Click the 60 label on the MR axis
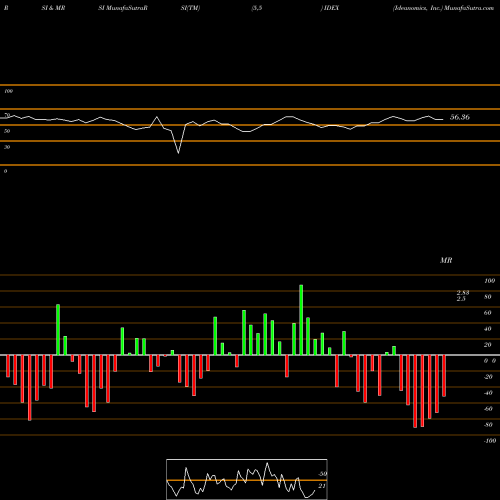 pyautogui.click(x=488, y=313)
